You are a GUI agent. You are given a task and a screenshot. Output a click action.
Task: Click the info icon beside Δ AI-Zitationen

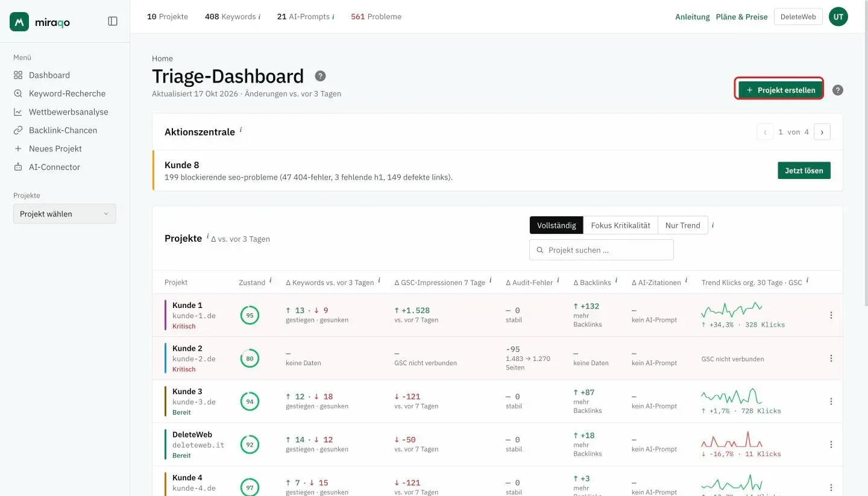pyautogui.click(x=687, y=280)
